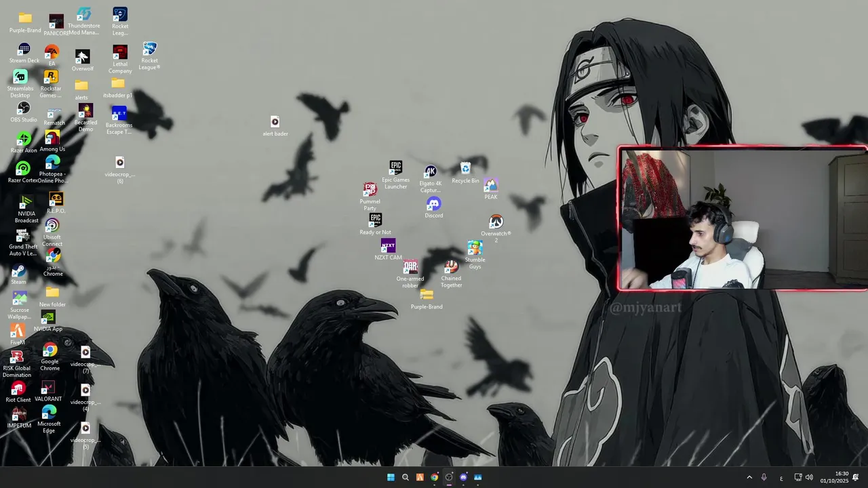This screenshot has height=488, width=868.
Task: Open the New folder icon
Action: click(x=52, y=297)
